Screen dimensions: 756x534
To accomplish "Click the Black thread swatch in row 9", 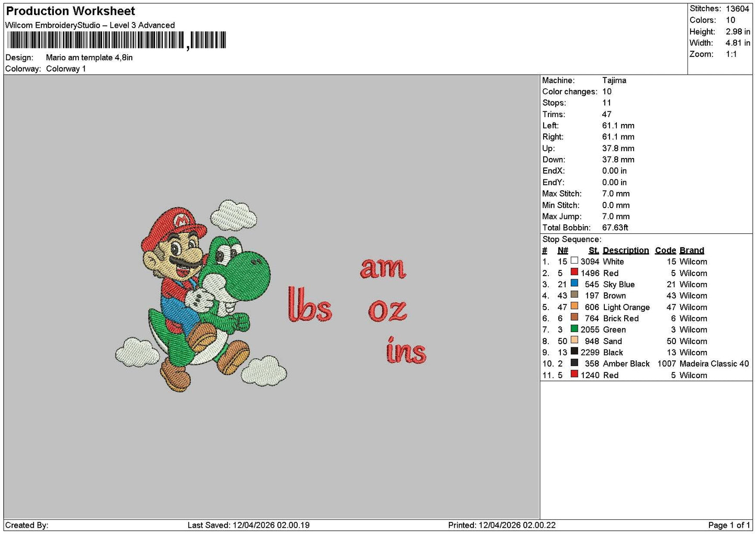I will coord(574,351).
